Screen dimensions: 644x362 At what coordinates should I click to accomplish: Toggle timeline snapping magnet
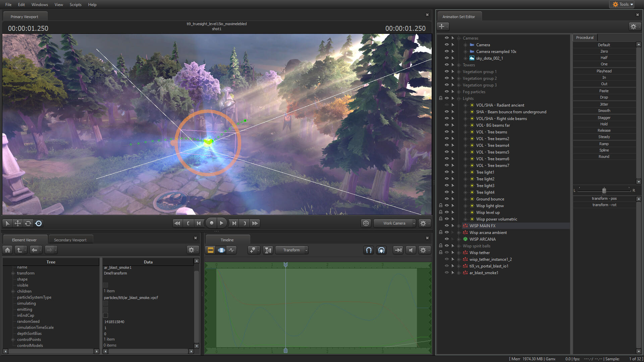point(369,250)
